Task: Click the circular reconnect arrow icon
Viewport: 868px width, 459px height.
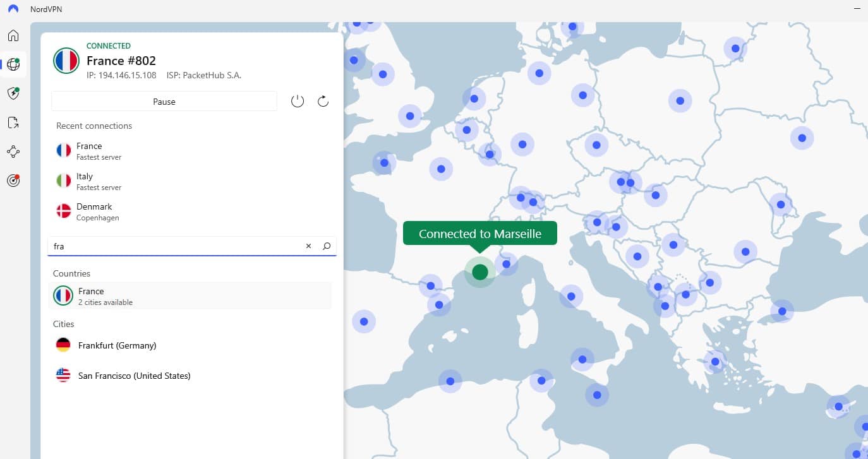Action: pos(323,101)
